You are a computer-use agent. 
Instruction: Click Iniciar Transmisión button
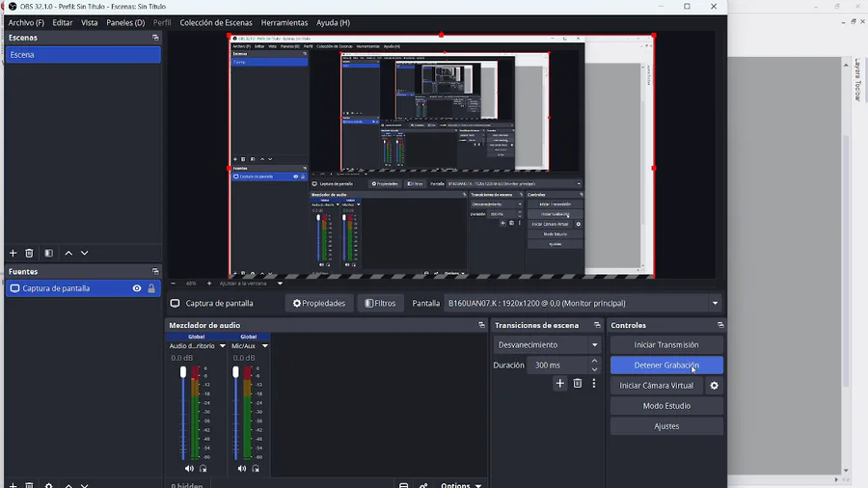click(666, 344)
